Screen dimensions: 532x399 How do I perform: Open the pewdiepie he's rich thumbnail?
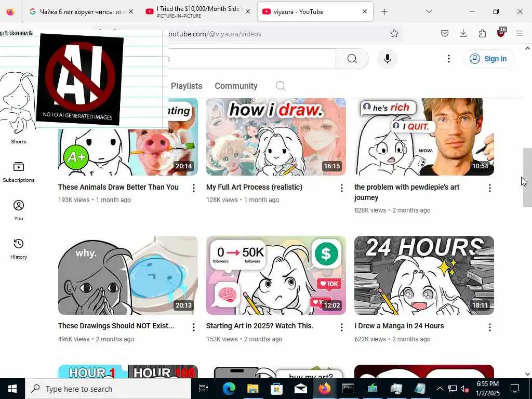pos(424,137)
